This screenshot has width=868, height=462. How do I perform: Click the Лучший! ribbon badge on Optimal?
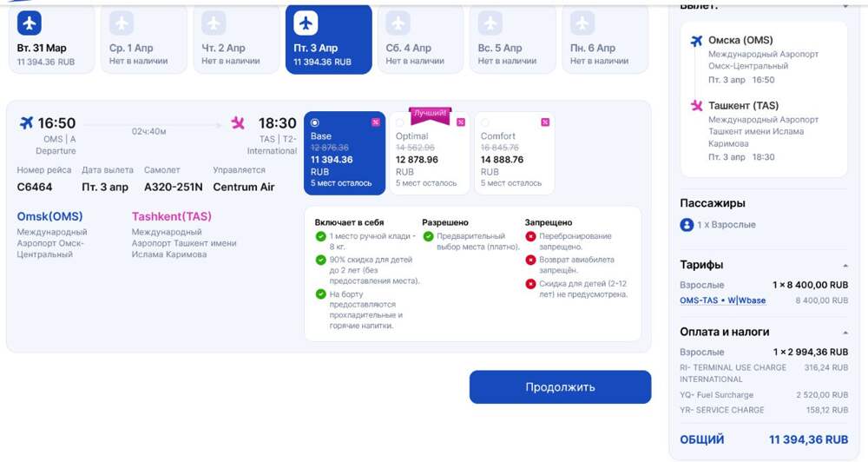431,114
